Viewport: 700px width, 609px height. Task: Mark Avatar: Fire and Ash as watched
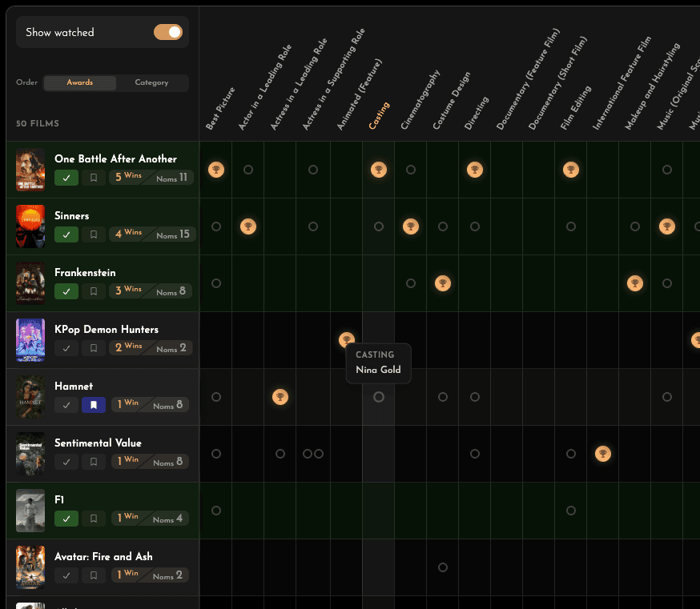click(66, 575)
